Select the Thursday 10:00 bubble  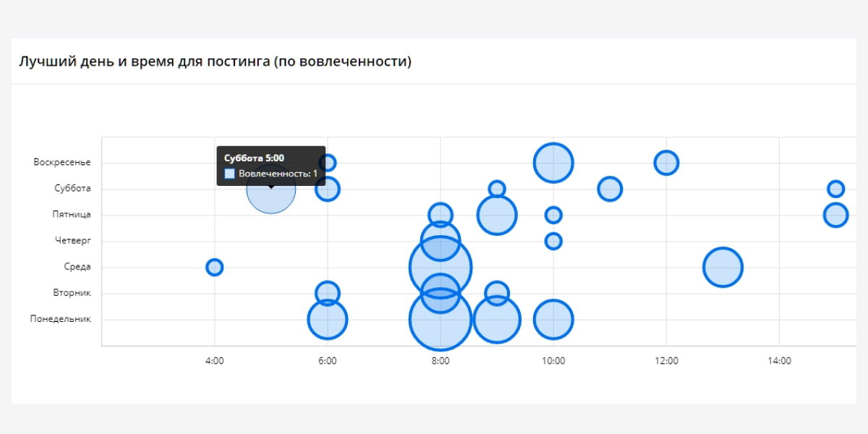(x=553, y=241)
